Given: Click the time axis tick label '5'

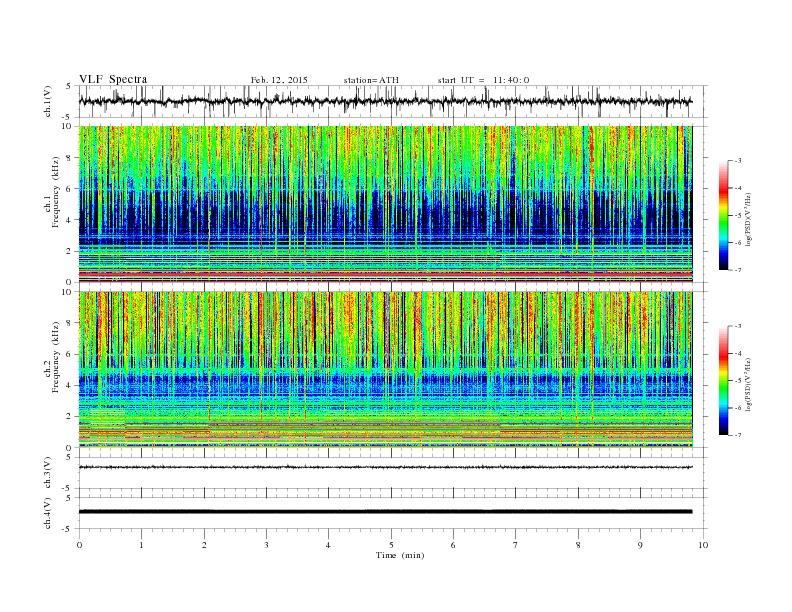Looking at the screenshot, I should 391,545.
